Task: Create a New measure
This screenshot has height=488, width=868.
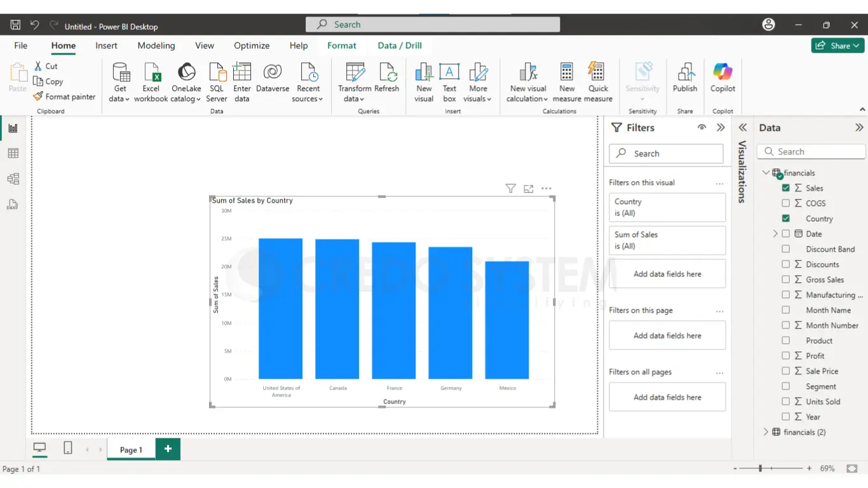Action: click(567, 82)
